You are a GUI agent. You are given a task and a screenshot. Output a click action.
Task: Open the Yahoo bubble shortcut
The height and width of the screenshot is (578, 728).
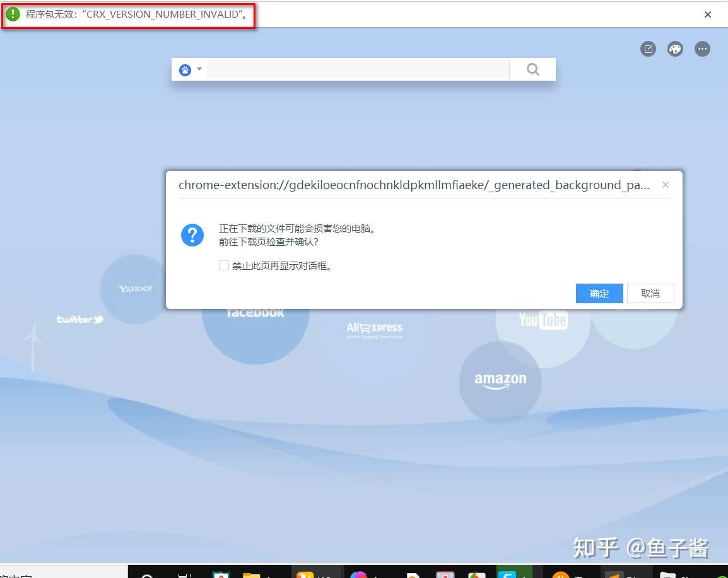point(134,289)
